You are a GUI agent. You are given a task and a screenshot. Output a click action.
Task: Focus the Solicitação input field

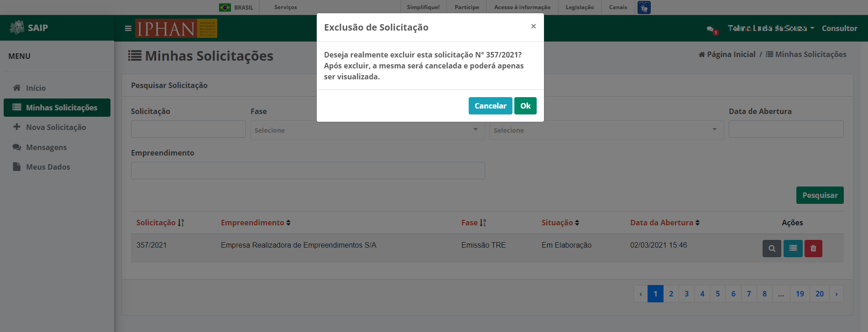pyautogui.click(x=188, y=129)
